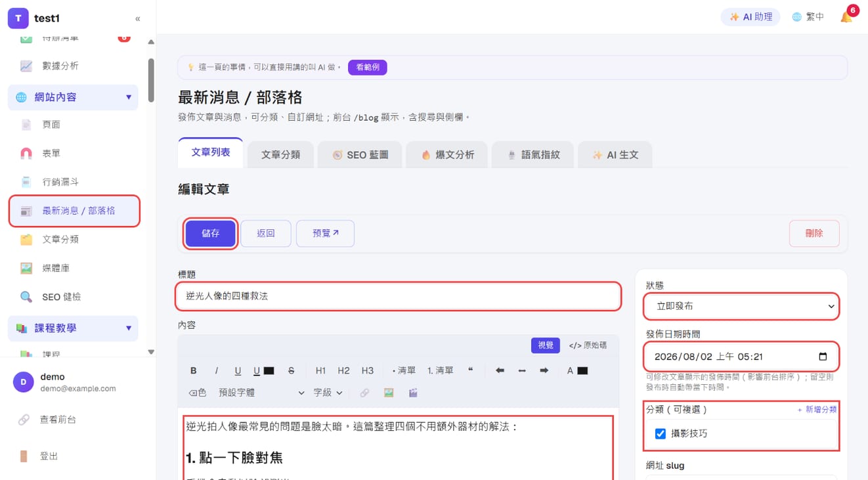Click the 標題 title input field
Screen dimensions: 868x480
[399, 296]
